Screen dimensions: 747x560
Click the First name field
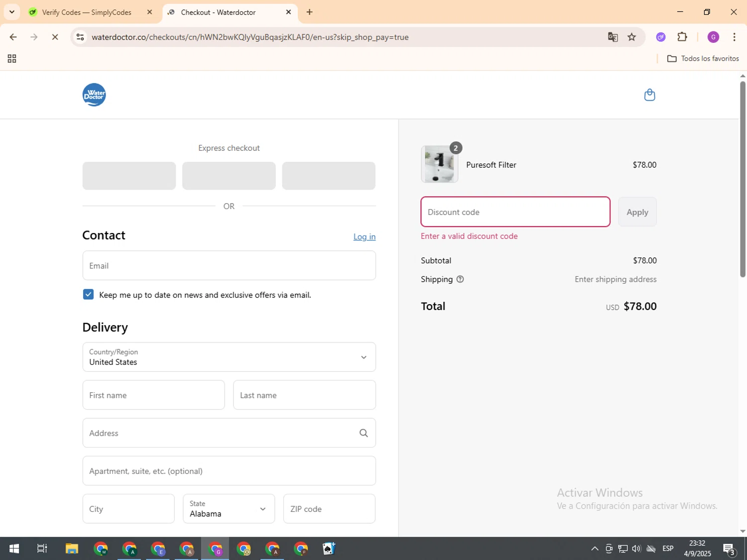point(153,395)
